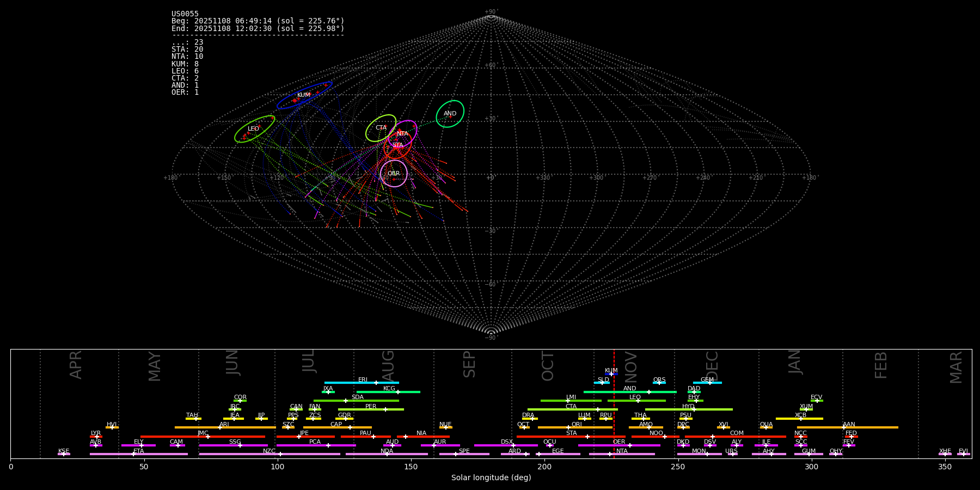The height and width of the screenshot is (490, 980).
Task: Click the COM shower label in timeline
Action: tap(737, 433)
